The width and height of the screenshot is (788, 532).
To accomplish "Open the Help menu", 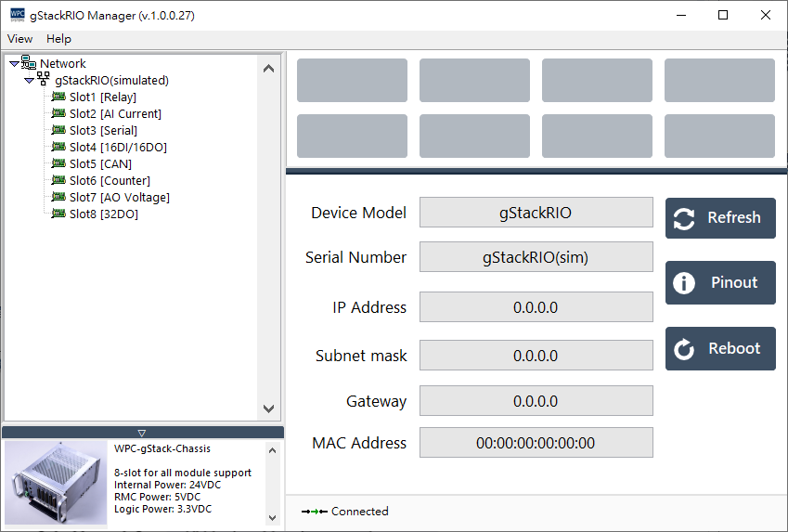I will [x=58, y=39].
